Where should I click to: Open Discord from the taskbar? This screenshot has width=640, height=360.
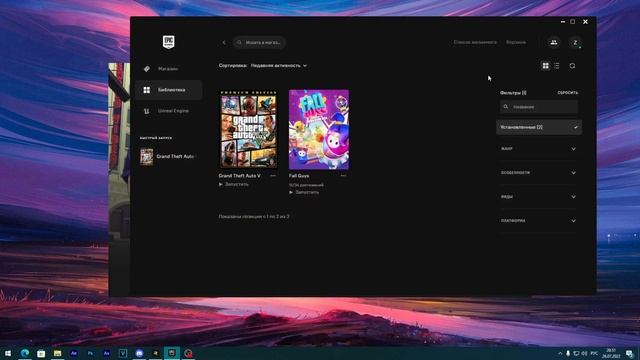click(139, 353)
